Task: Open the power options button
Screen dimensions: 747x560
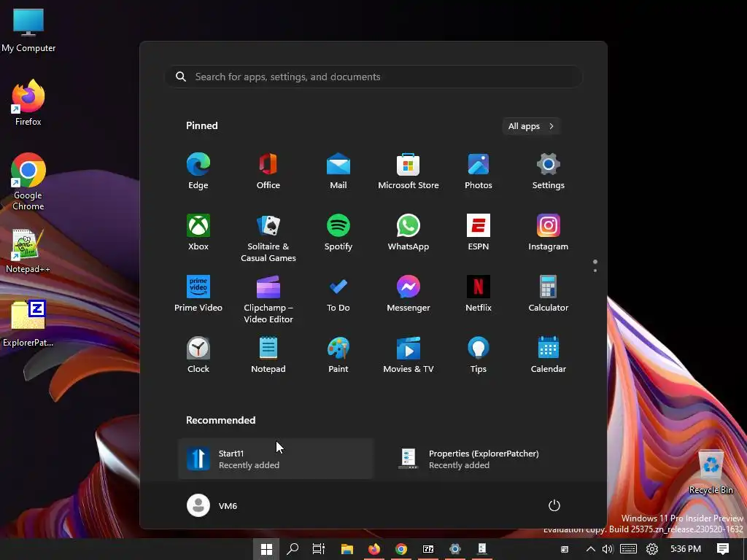Action: pyautogui.click(x=554, y=505)
